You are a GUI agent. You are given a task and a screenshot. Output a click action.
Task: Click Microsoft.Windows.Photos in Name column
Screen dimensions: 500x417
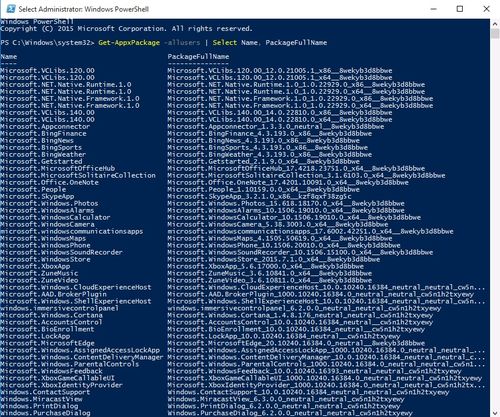49,204
